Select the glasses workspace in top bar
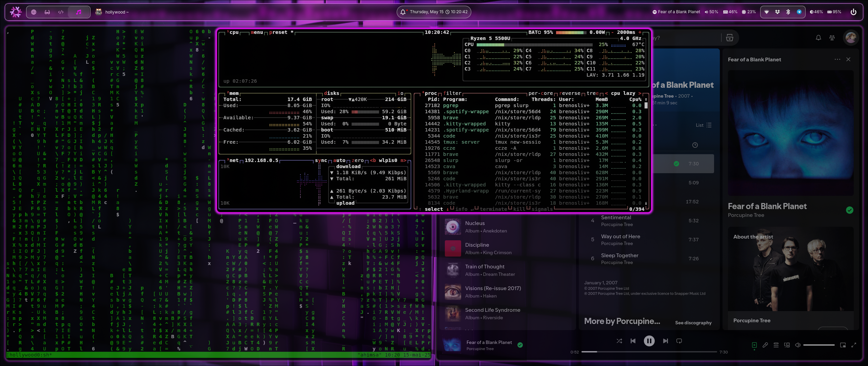Image resolution: width=868 pixels, height=366 pixels. 47,12
